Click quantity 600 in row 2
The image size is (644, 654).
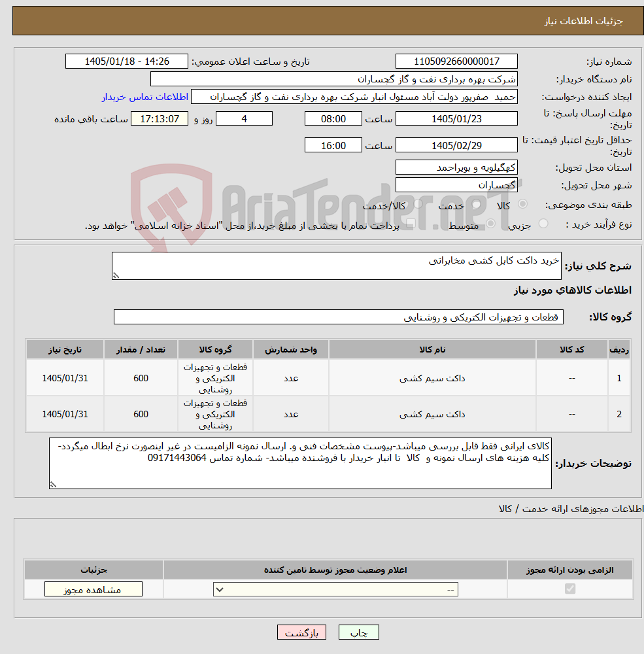pos(141,414)
